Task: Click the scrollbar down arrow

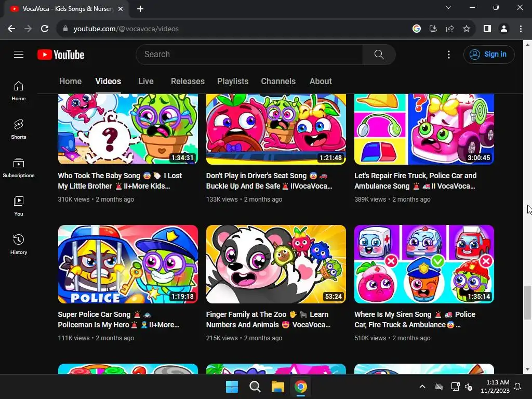Action: 527,369
